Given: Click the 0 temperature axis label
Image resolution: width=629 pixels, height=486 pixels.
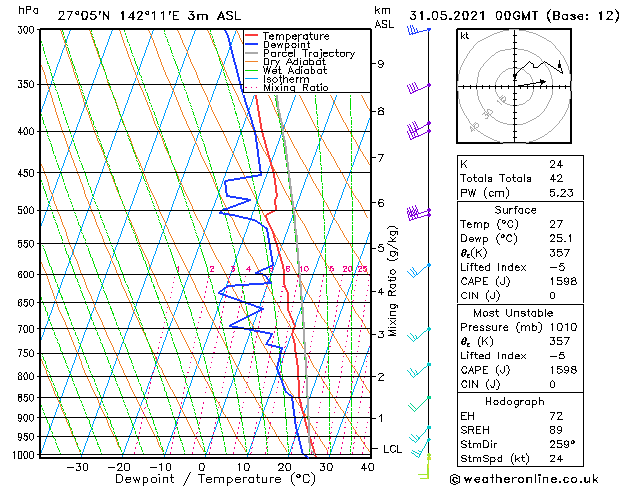Looking at the screenshot, I should 202,467.
